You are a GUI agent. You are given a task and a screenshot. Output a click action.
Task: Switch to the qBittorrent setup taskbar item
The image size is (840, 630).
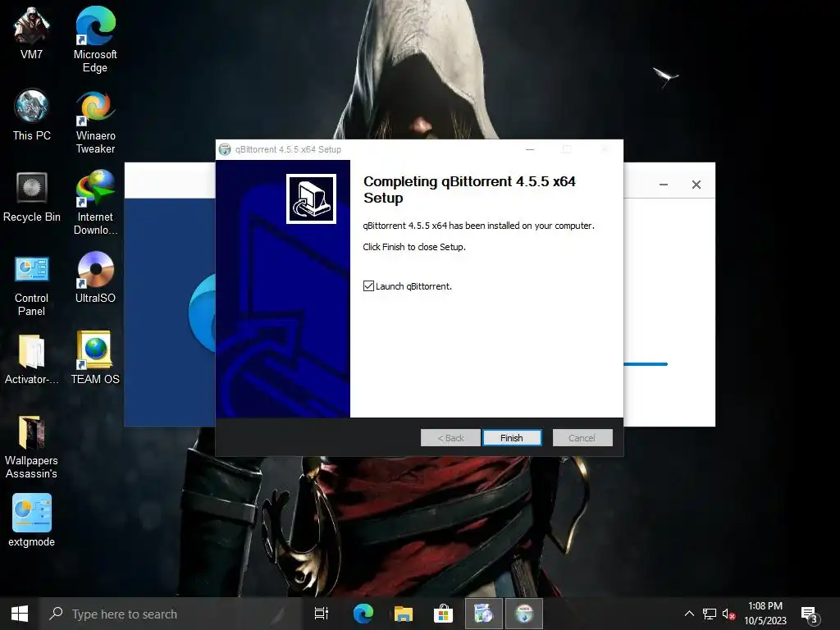[524, 614]
